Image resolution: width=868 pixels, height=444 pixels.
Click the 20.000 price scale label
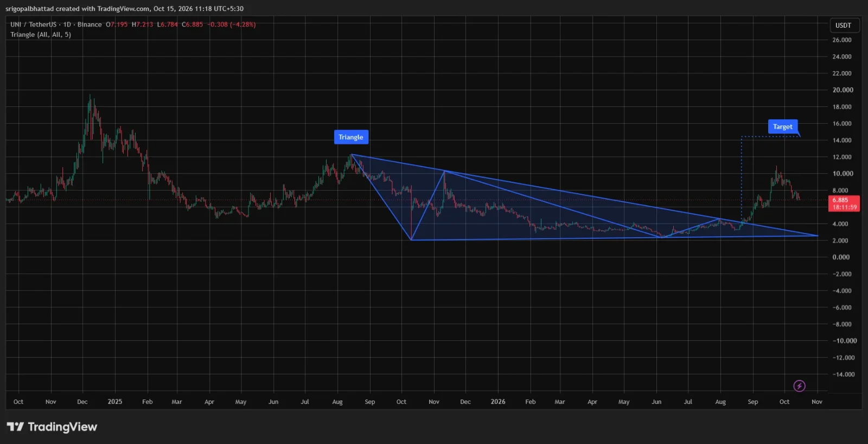click(x=843, y=90)
